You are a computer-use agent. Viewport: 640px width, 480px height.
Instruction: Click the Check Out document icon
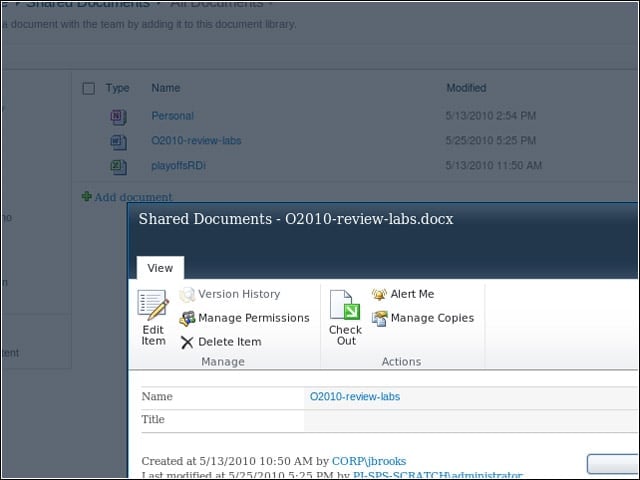[x=345, y=304]
